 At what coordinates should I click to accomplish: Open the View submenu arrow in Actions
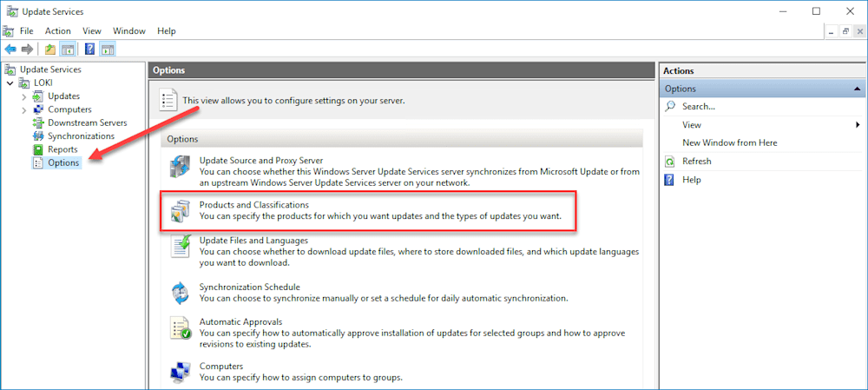[858, 125]
